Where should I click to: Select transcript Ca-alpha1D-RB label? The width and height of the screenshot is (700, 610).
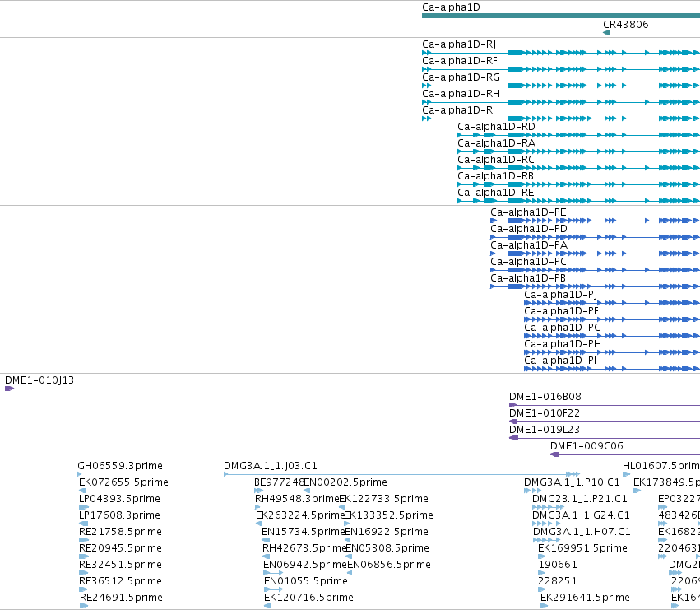coord(495,176)
